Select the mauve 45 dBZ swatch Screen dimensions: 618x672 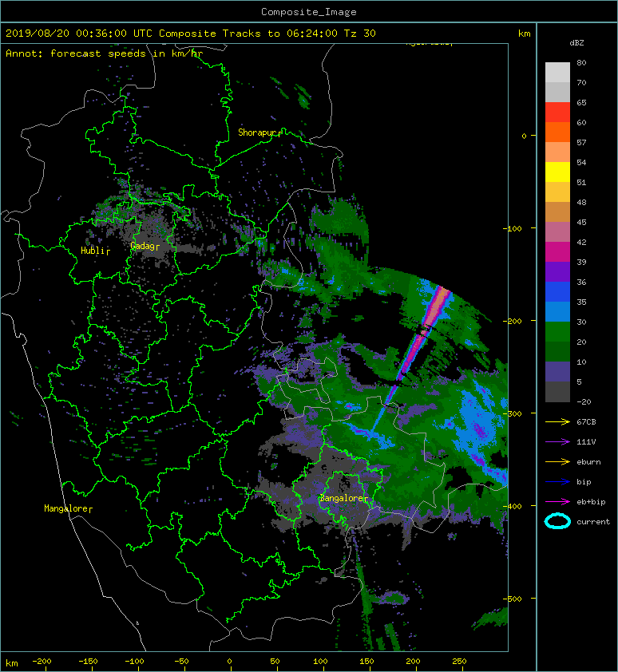click(557, 232)
